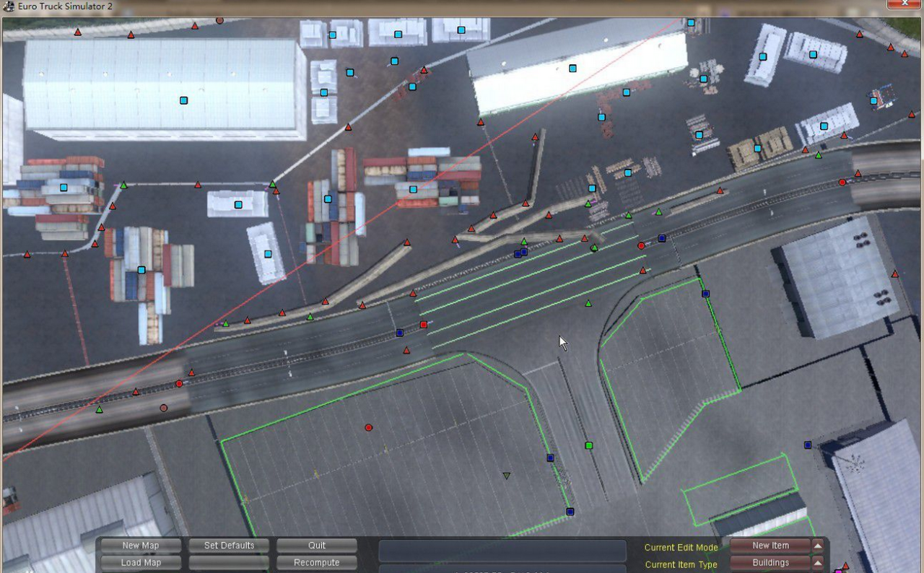Select blue node at right parking lot's top corner
Viewport: 924px width, 573px height.
pos(705,294)
